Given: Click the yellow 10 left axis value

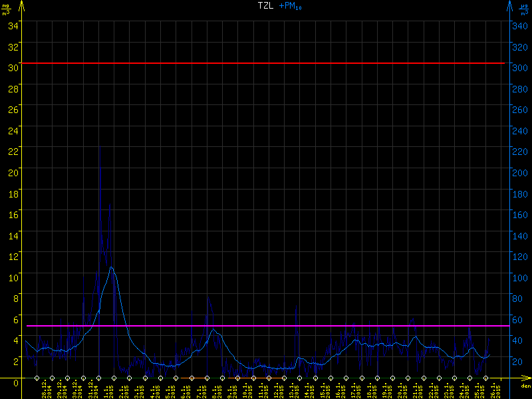Looking at the screenshot, I should [13, 277].
